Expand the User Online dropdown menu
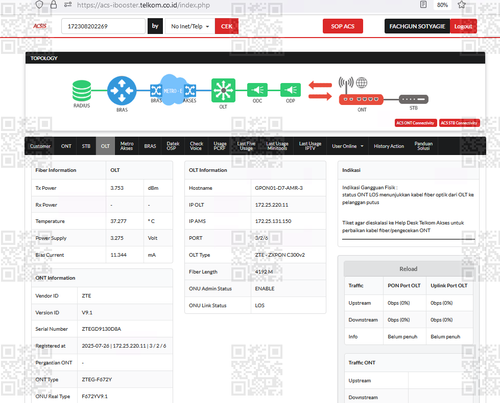 [x=347, y=146]
